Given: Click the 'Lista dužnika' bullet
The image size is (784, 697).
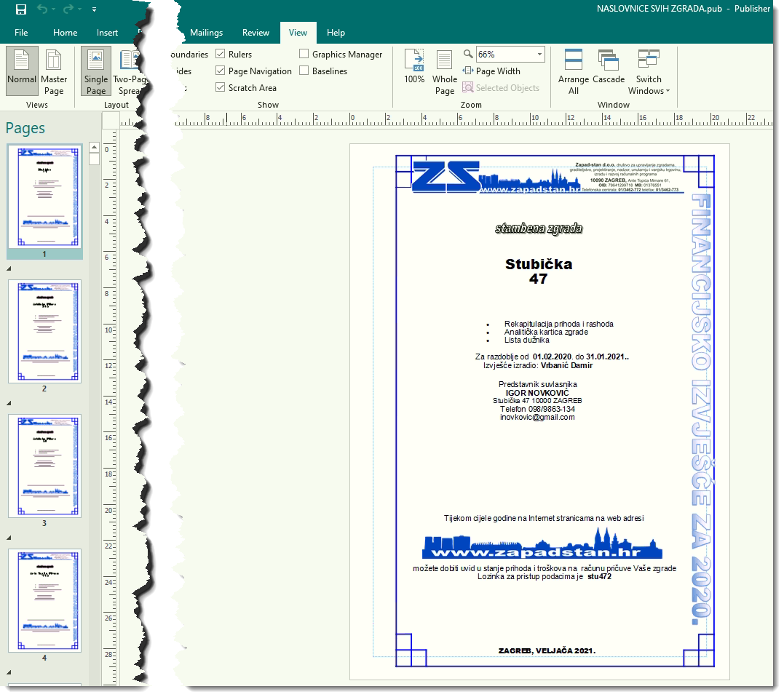Looking at the screenshot, I should 526,340.
